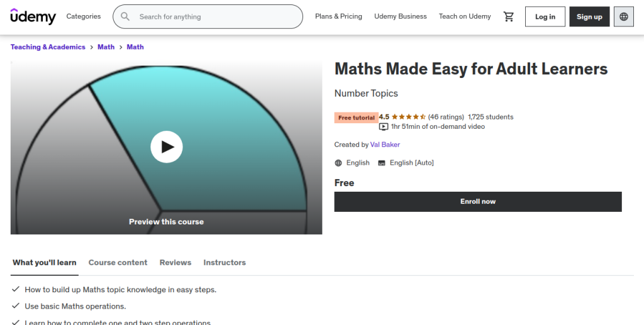Switch to the Reviews tab
644x325 pixels.
pos(175,263)
